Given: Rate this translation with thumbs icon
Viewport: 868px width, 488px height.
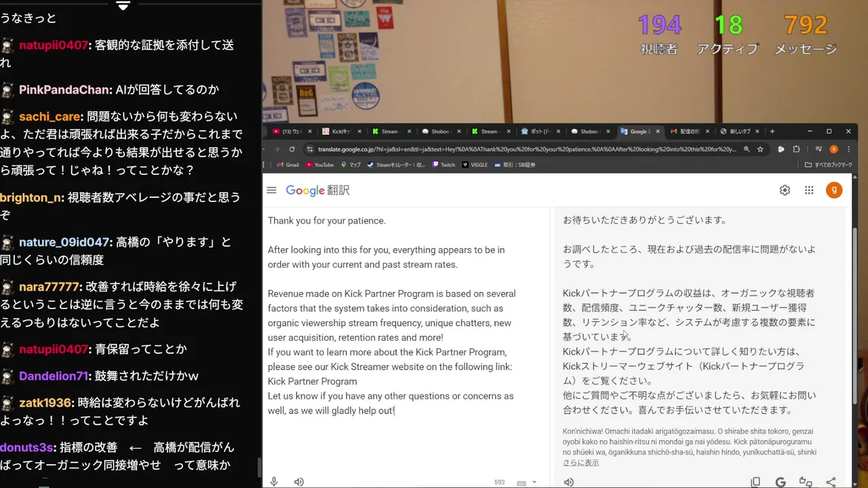Looking at the screenshot, I should [x=806, y=482].
